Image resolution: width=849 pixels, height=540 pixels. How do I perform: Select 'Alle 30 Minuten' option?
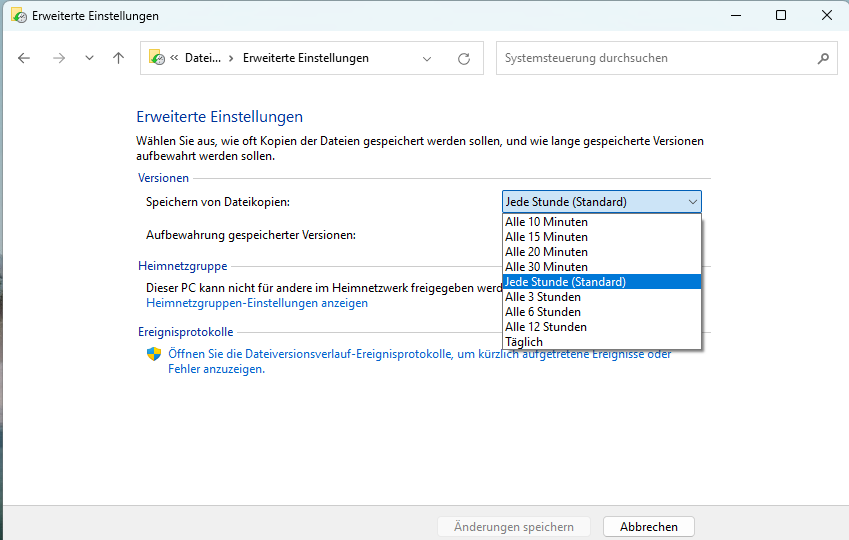[602, 267]
